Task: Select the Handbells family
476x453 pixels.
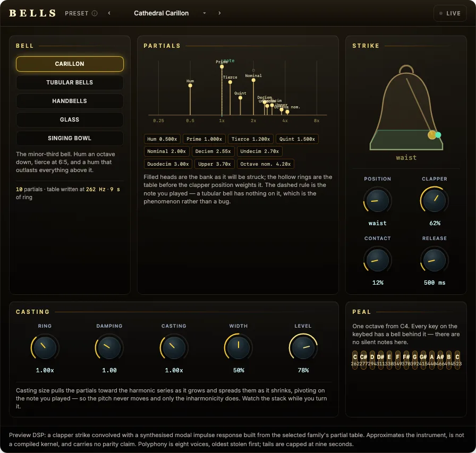Action: click(x=70, y=101)
